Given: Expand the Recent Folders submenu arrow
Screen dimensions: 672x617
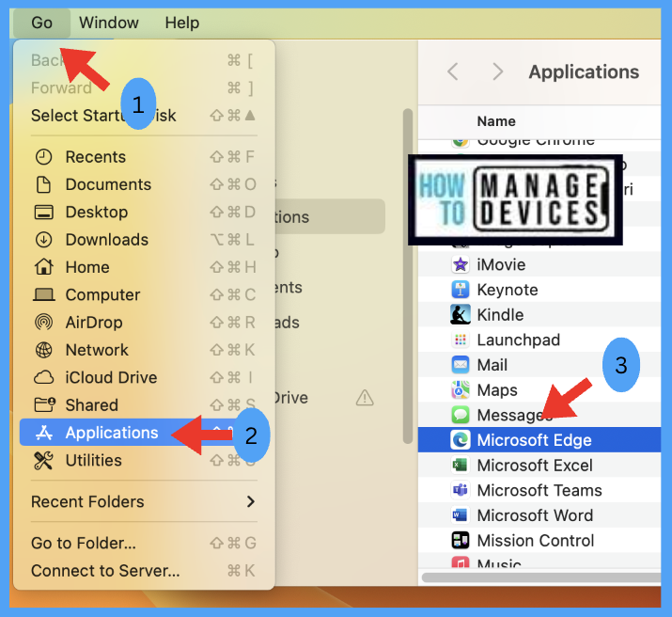Looking at the screenshot, I should (251, 501).
